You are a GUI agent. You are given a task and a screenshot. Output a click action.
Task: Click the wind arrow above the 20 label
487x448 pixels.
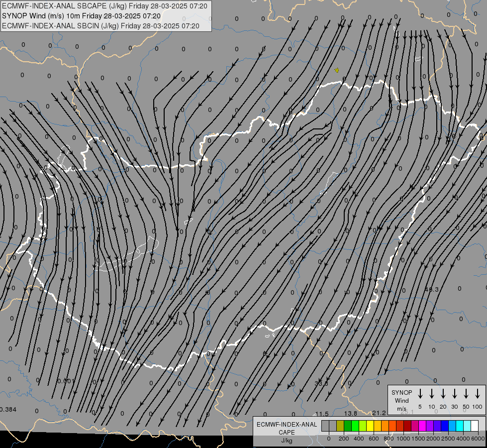click(443, 394)
